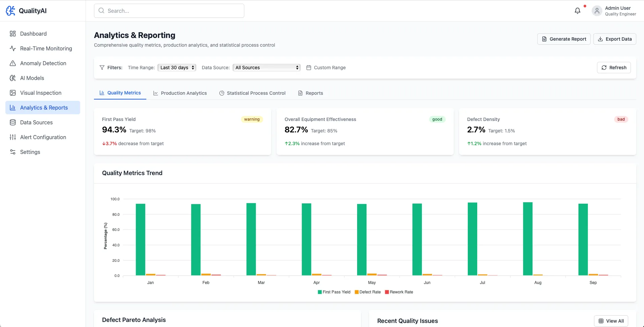The height and width of the screenshot is (327, 644).
Task: Click the QualityAI brain logo icon
Action: pos(11,11)
